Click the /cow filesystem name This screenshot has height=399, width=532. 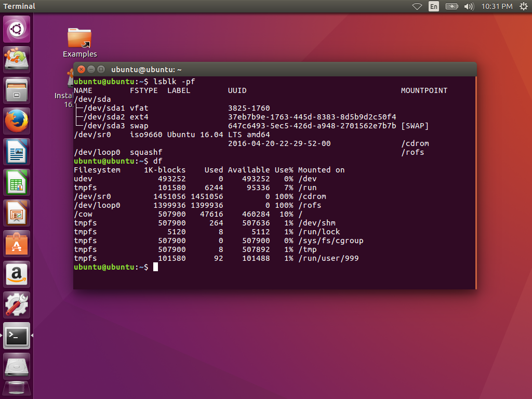(x=83, y=214)
